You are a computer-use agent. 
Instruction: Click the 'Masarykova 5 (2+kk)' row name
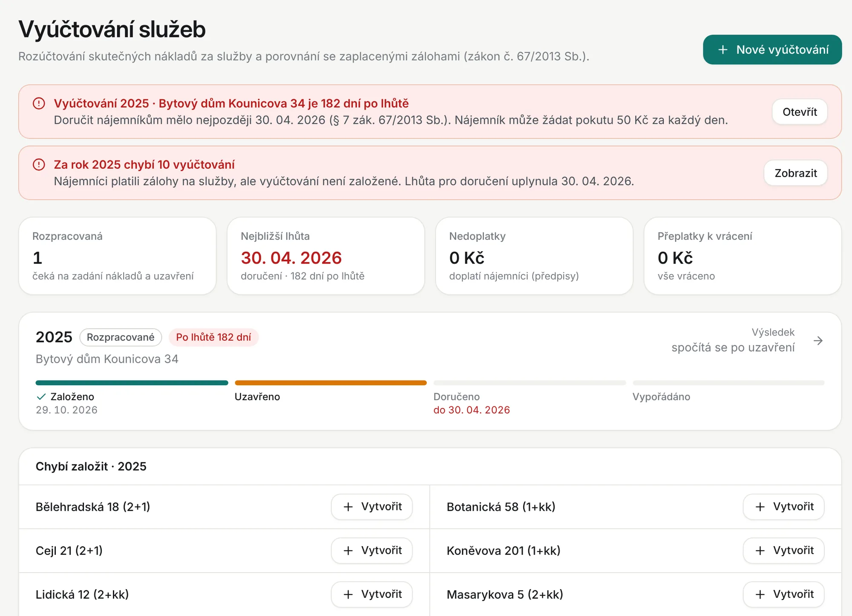click(x=505, y=595)
